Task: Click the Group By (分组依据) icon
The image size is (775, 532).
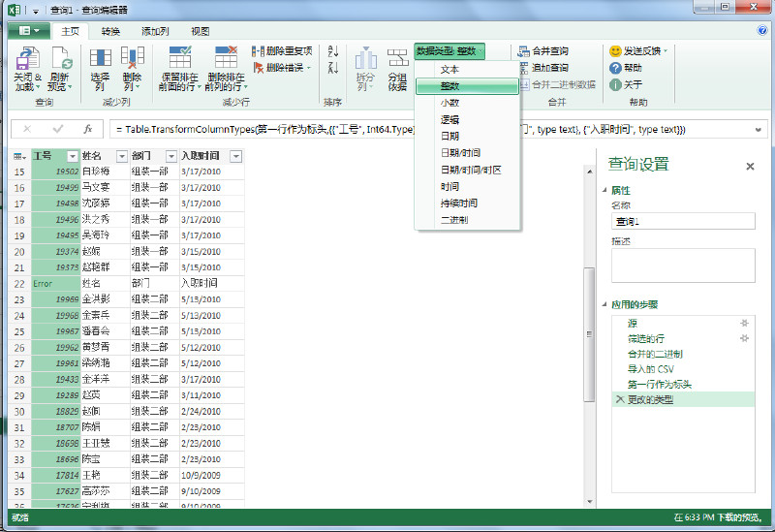Action: point(397,58)
